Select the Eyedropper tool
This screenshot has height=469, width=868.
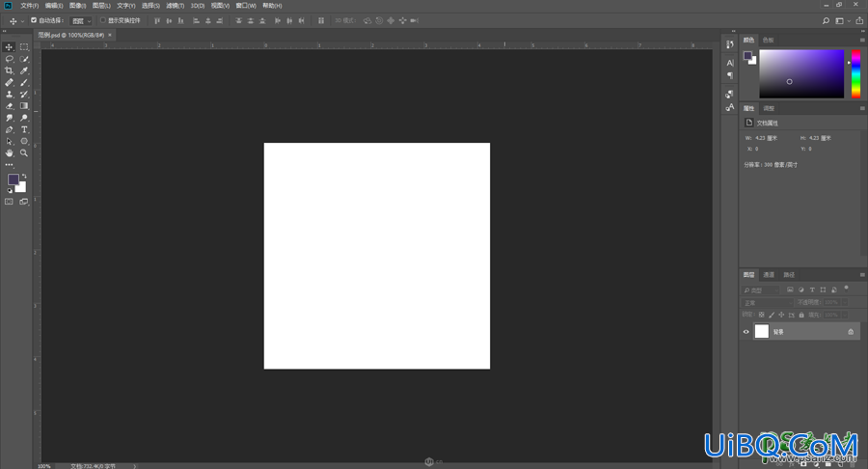point(24,70)
